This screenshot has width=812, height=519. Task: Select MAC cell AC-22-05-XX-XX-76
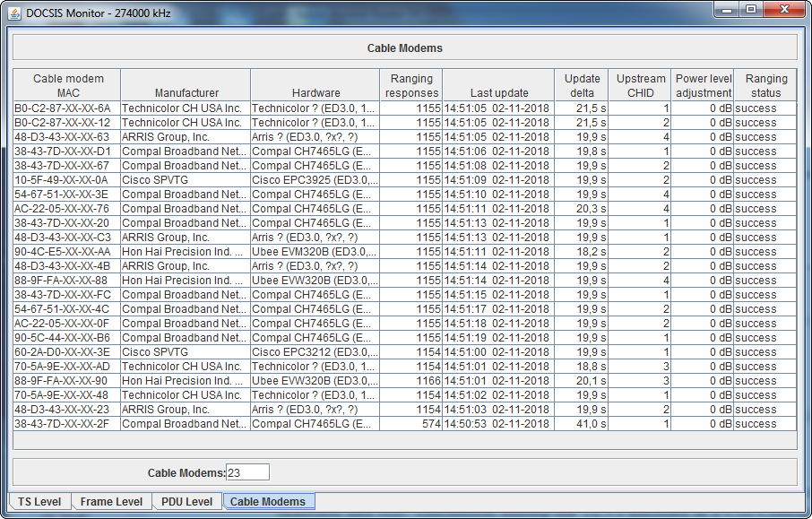[67, 209]
